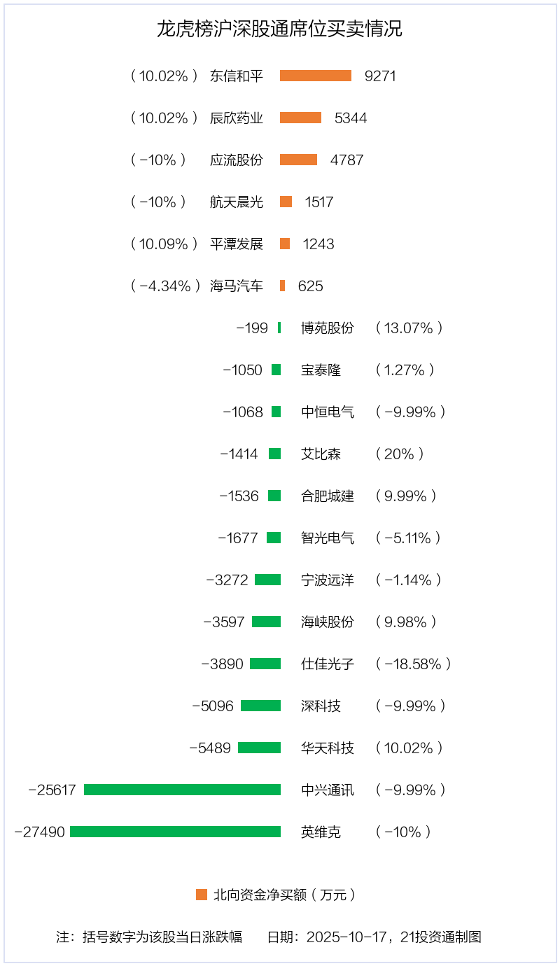Click the 20% change beside 艾比森
This screenshot has width=560, height=966.
point(400,454)
